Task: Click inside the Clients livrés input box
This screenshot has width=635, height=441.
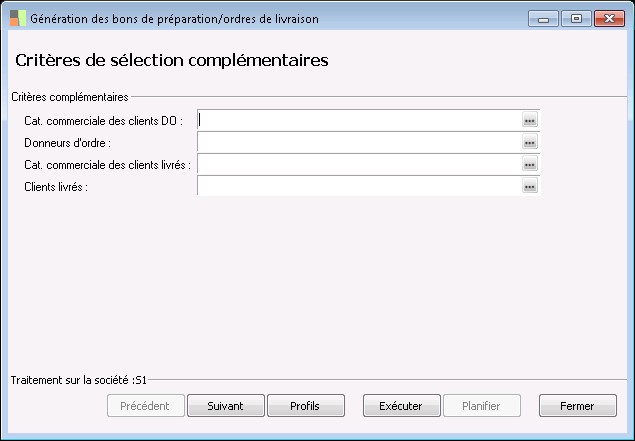Action: [359, 186]
